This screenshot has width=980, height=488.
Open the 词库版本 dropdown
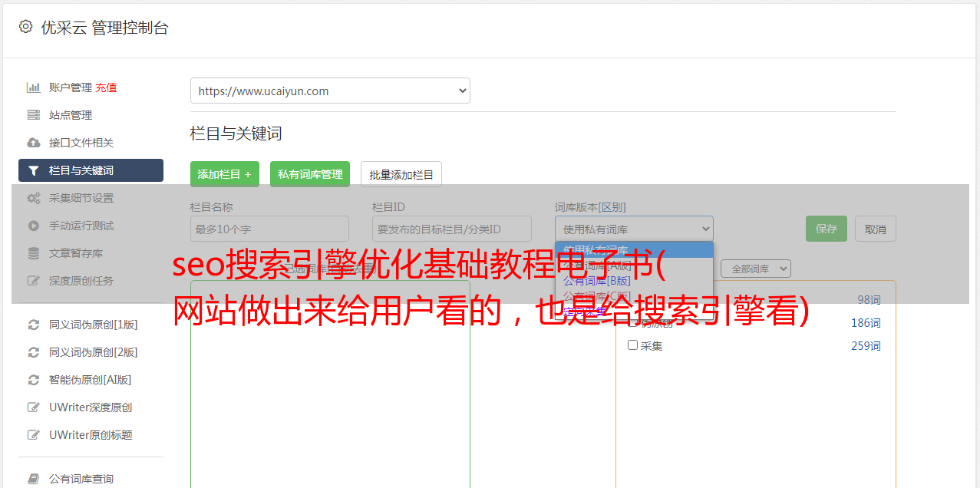634,229
